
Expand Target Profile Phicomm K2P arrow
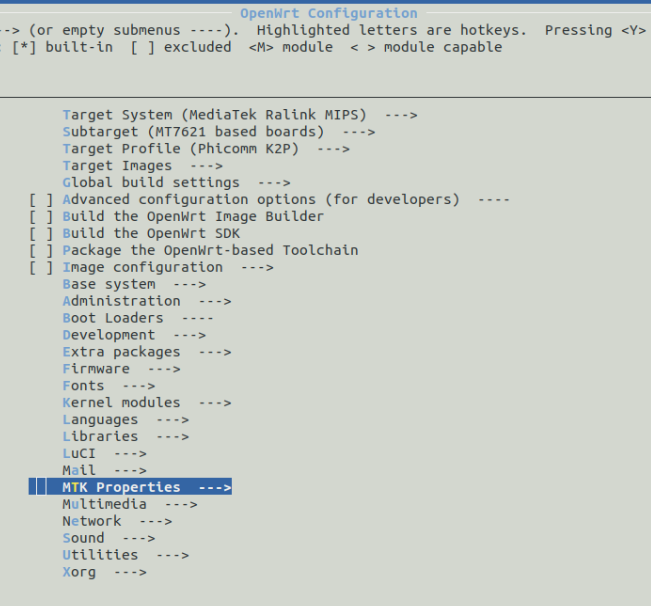(333, 149)
